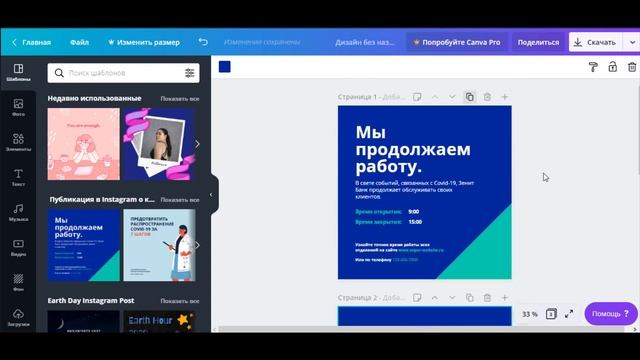This screenshot has height=360, width=640.
Task: Click the lock element icon
Action: (x=613, y=67)
